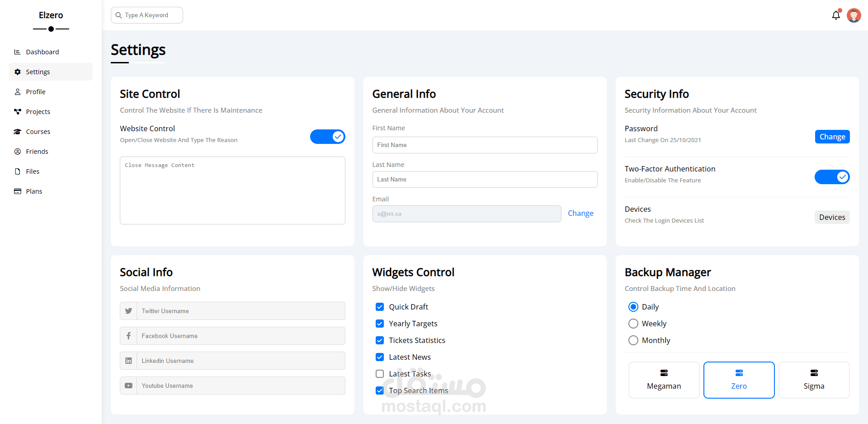Click the Change password button

[x=832, y=136]
